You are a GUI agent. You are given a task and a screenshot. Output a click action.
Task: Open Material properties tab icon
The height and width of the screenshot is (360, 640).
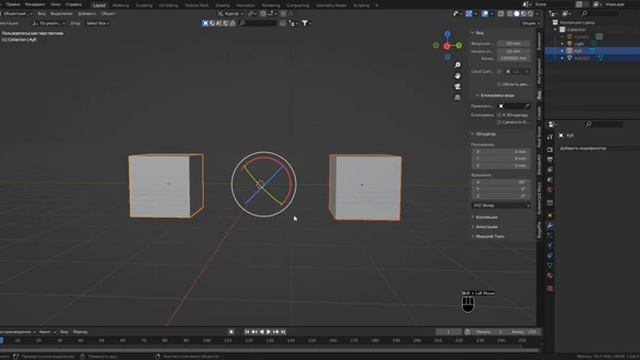coord(550,276)
